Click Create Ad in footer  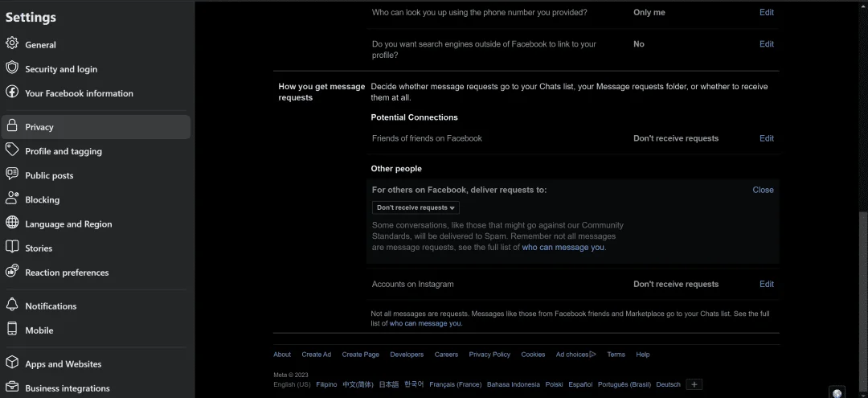316,355
